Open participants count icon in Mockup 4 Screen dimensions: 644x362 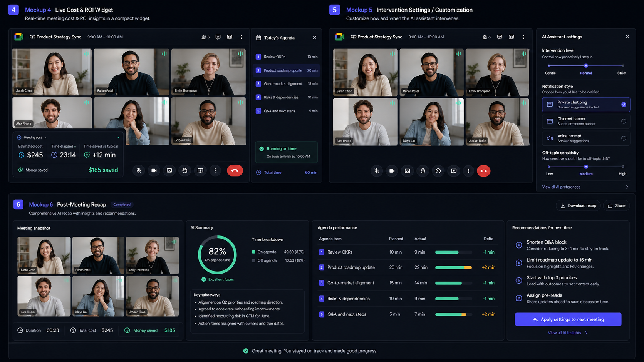206,37
